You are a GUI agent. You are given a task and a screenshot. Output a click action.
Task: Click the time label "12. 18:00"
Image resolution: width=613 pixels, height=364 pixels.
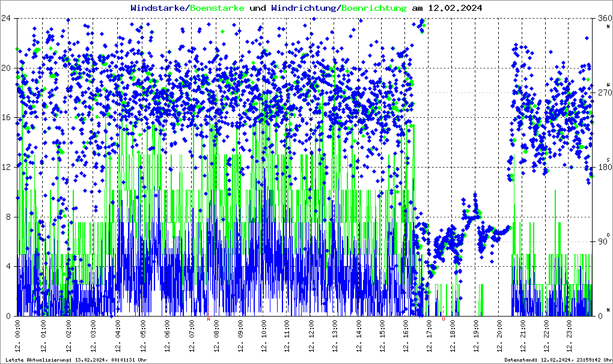(453, 335)
